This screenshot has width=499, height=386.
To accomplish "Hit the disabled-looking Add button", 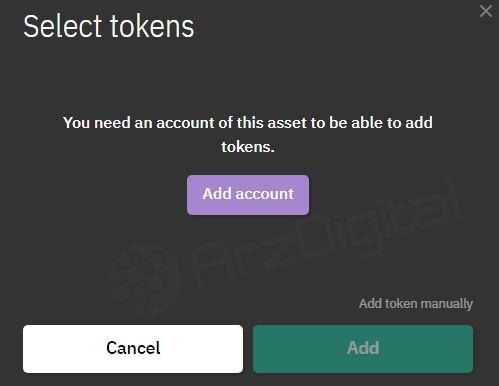I will click(363, 349).
